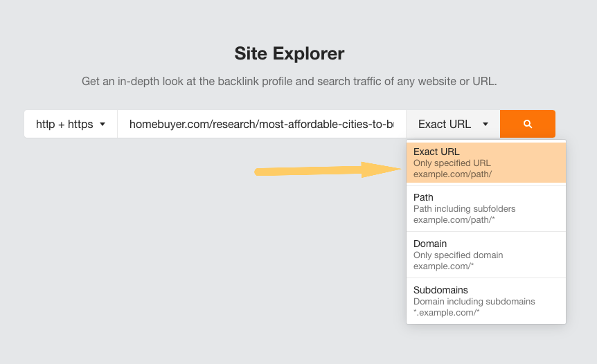Screen dimensions: 597x364
Task: Click the homebuyer.com URL input field
Action: [x=262, y=124]
